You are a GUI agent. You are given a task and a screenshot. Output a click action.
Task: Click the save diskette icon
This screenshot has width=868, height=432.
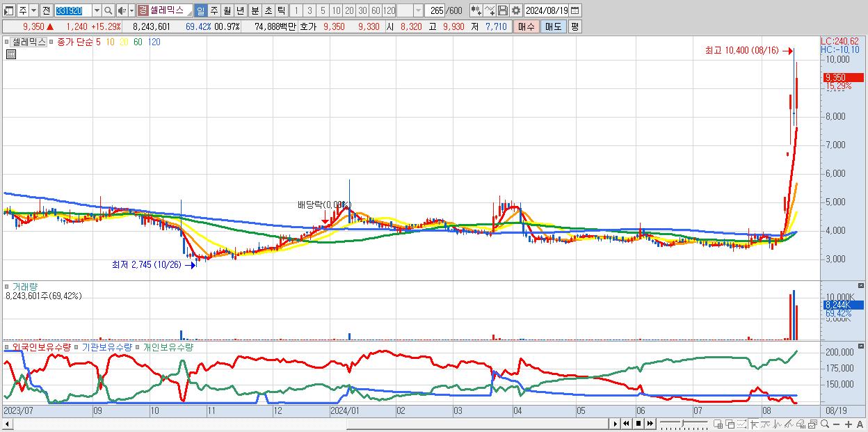(502, 10)
